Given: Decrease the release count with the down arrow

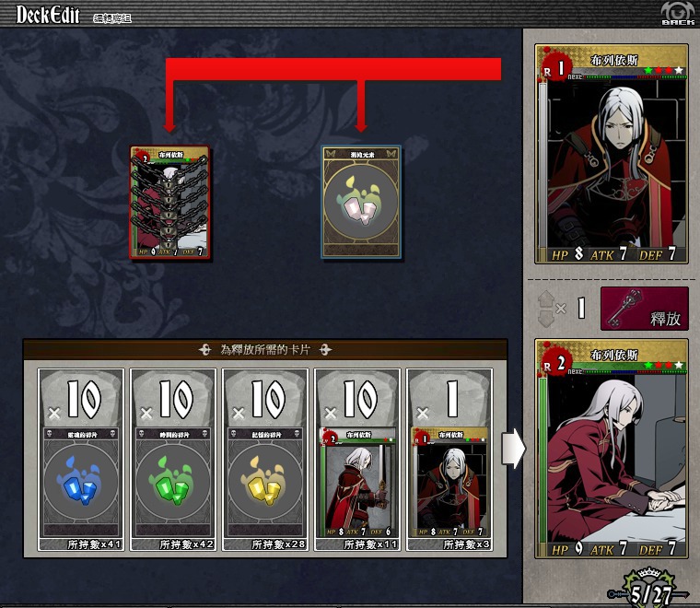Looking at the screenshot, I should coord(545,319).
